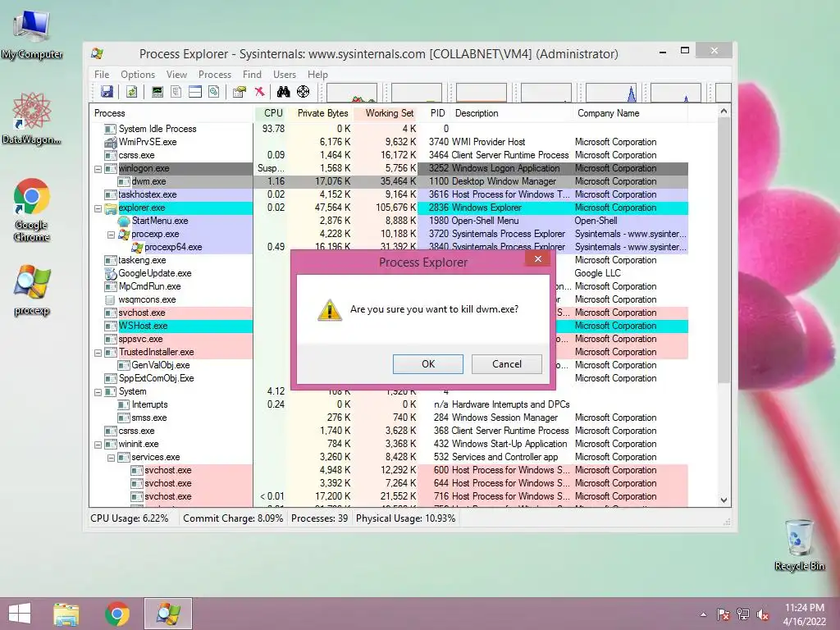The height and width of the screenshot is (630, 840).
Task: Close the kill confirmation dialog
Action: (538, 259)
